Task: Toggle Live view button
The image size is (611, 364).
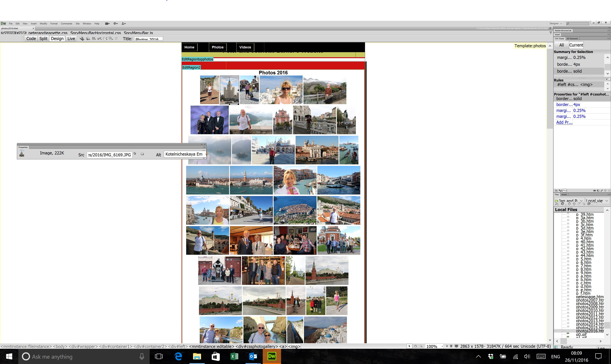Action: click(x=71, y=39)
